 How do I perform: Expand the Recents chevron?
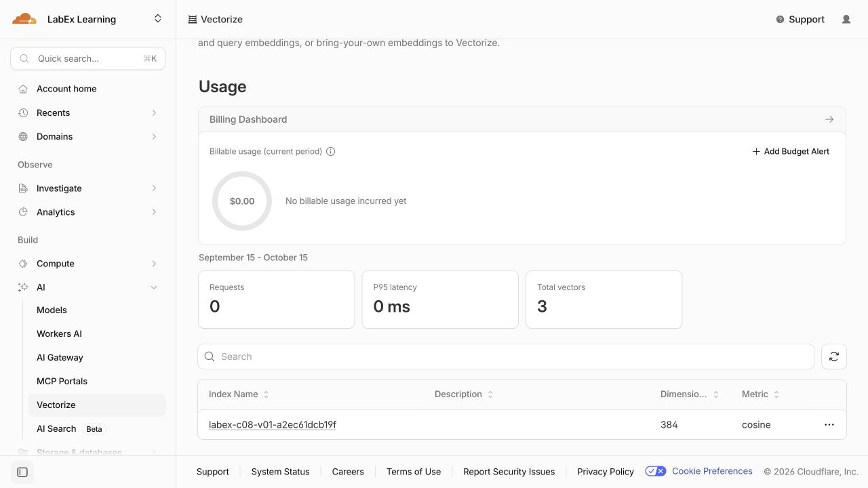click(154, 113)
